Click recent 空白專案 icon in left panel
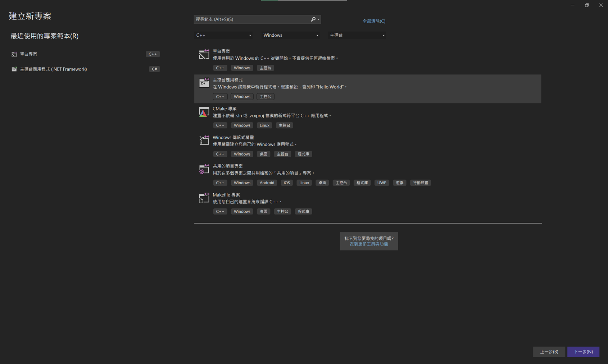This screenshot has width=608, height=364. click(14, 54)
